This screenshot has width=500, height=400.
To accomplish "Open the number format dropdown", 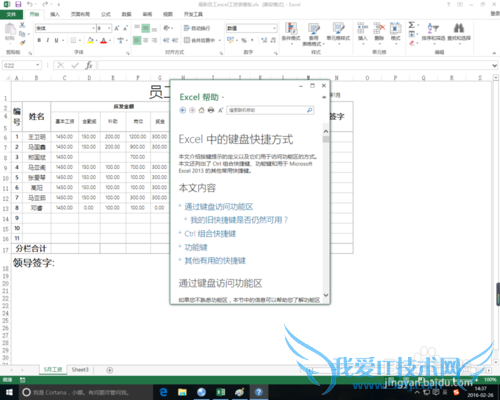I will (x=274, y=28).
